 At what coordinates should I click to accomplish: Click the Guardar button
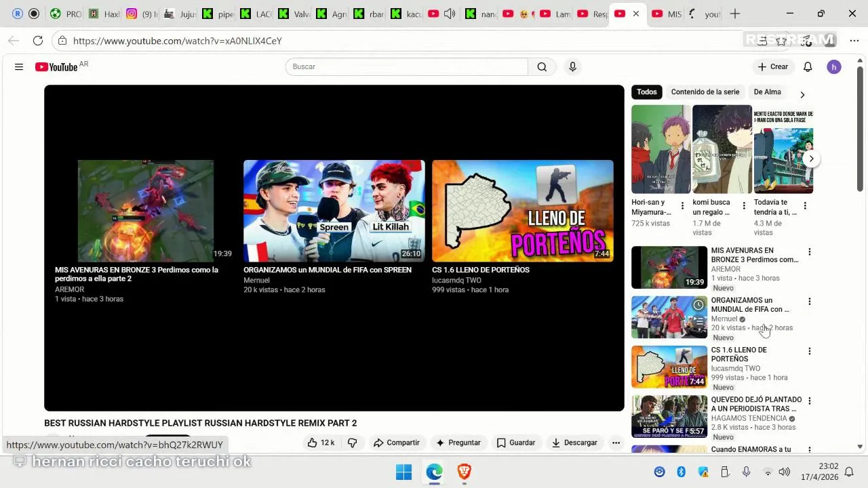tap(515, 443)
